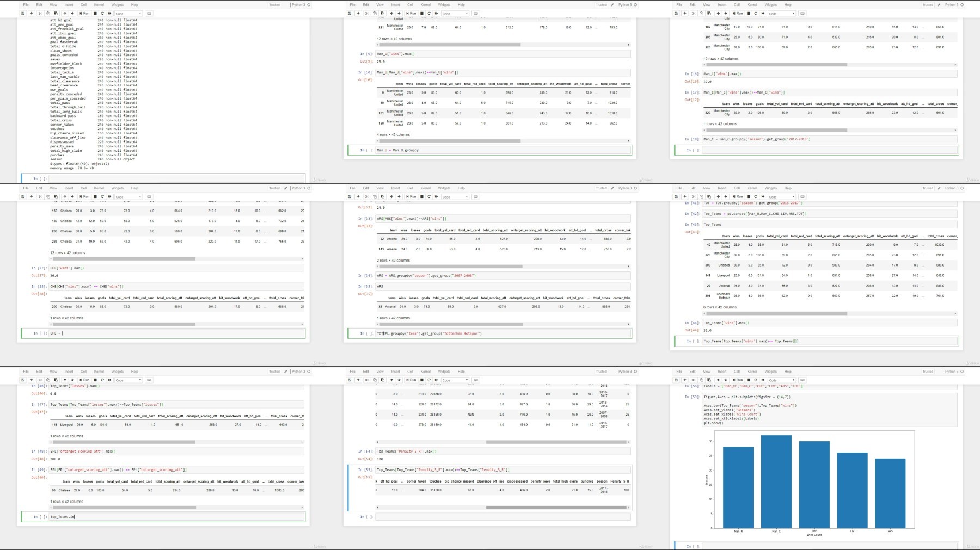Click empty cell below the bar chart
The image size is (980, 550).
829,546
